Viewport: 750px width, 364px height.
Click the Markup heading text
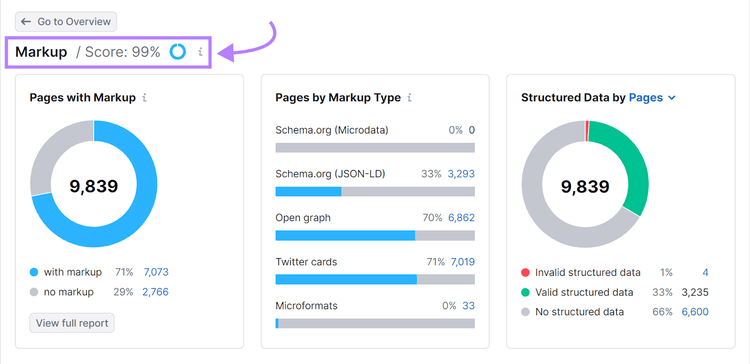41,52
